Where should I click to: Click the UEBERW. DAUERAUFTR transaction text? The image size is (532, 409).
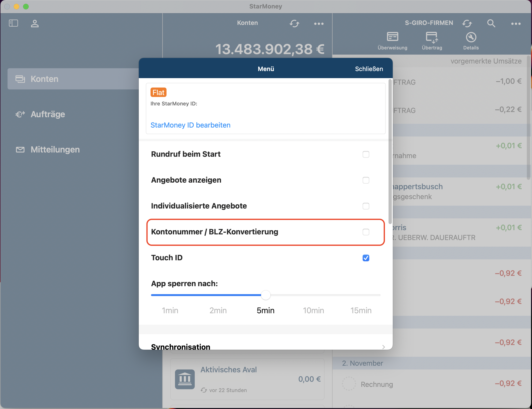[434, 238]
